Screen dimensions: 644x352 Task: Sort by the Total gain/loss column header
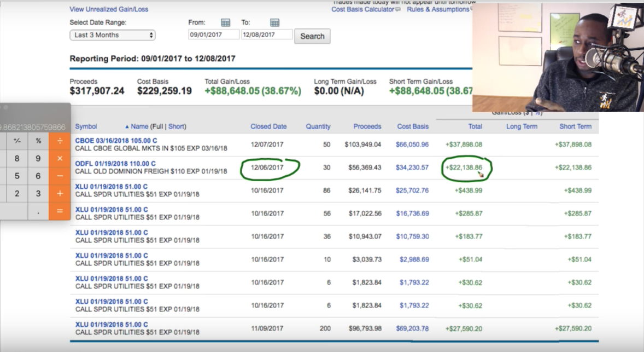click(475, 126)
